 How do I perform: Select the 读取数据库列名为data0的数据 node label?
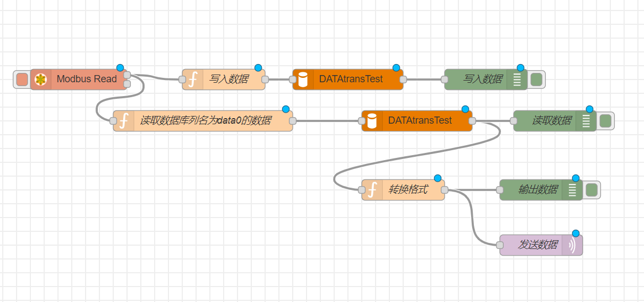point(205,121)
